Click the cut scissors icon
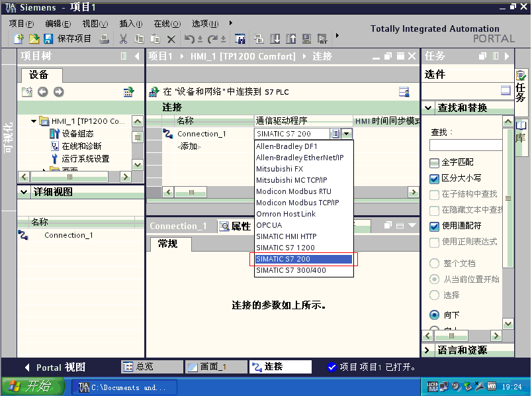This screenshot has width=532, height=396. [x=123, y=39]
